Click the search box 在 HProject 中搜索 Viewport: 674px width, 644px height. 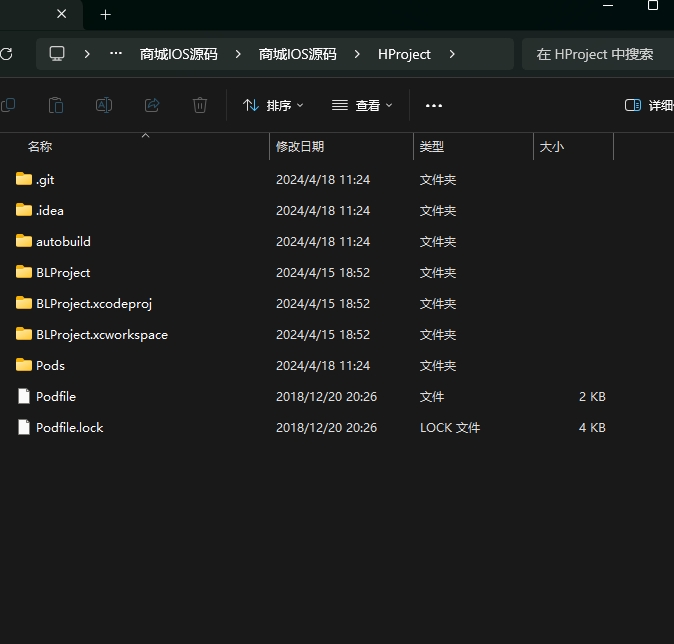tap(597, 54)
